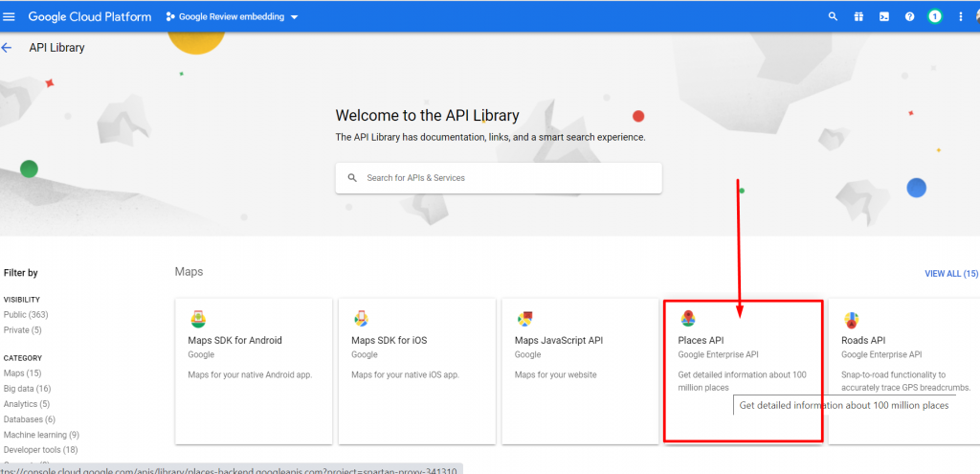Click 'Maps for your website' description
This screenshot has width=980, height=474.
[x=556, y=375]
